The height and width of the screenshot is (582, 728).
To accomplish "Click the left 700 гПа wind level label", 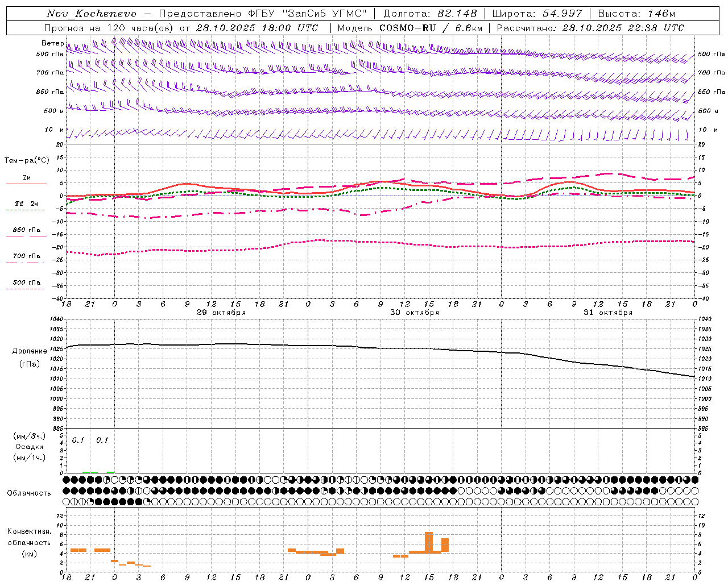I will click(x=50, y=73).
